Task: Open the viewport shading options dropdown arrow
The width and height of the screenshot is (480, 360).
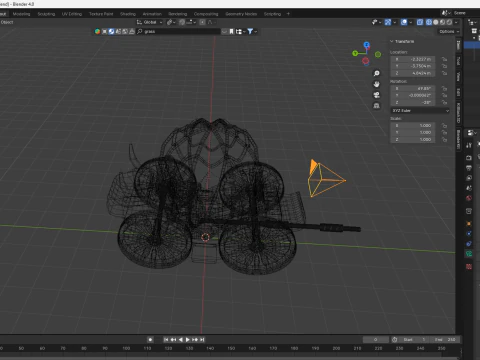Action: coord(456,22)
